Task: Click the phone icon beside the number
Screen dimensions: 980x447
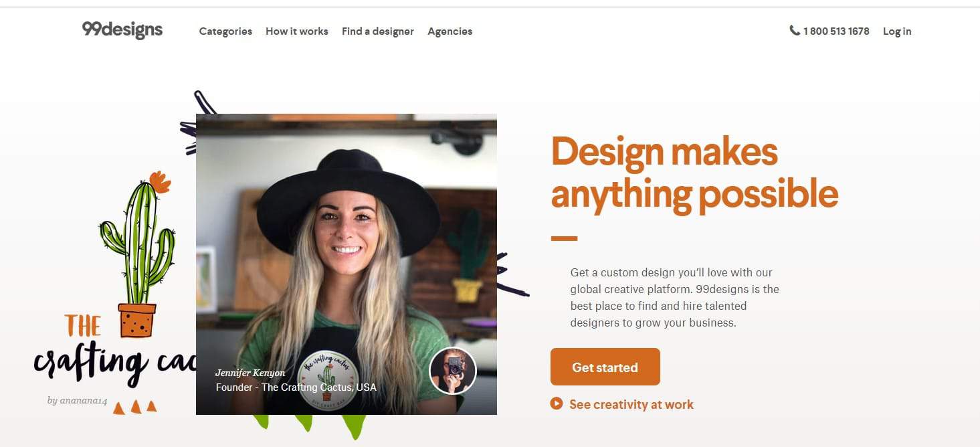Action: pyautogui.click(x=795, y=31)
